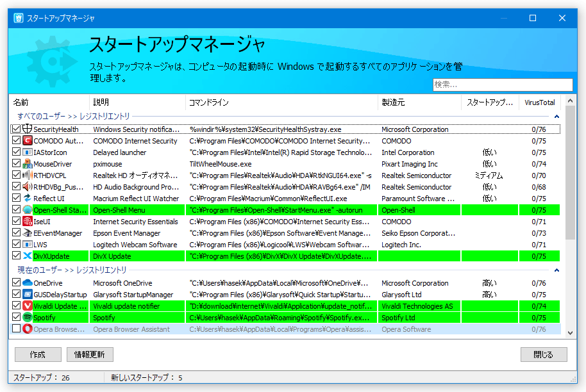The height and width of the screenshot is (392, 586).
Task: Close the window with the X button
Action: pos(562,18)
